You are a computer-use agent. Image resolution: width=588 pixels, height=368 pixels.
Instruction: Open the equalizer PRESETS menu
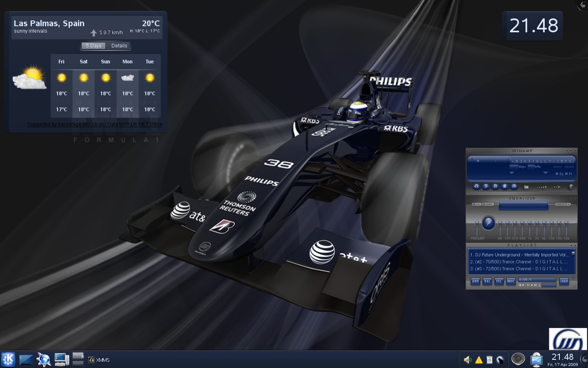pos(563,204)
